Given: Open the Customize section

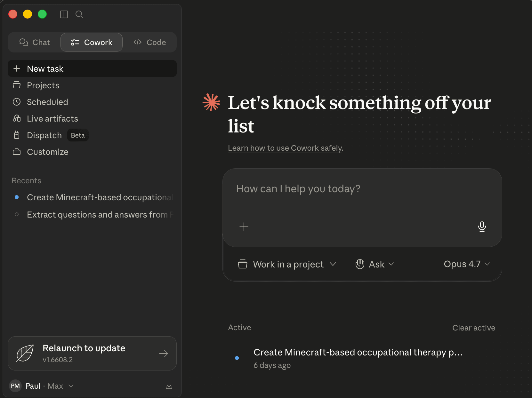Looking at the screenshot, I should (x=92, y=152).
